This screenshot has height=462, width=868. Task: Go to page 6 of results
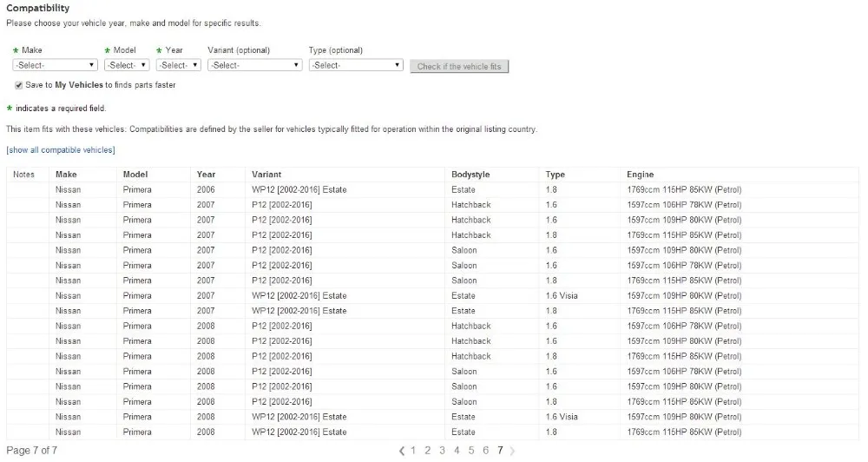pos(485,451)
